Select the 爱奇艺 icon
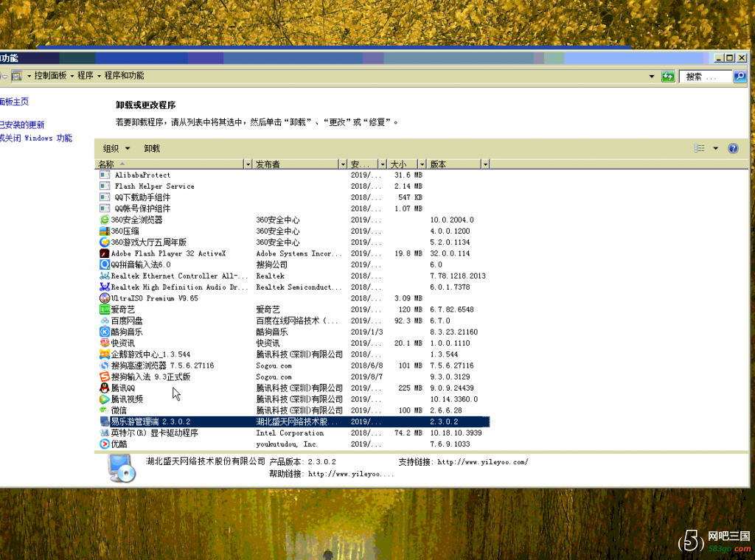The image size is (755, 560). tap(105, 309)
